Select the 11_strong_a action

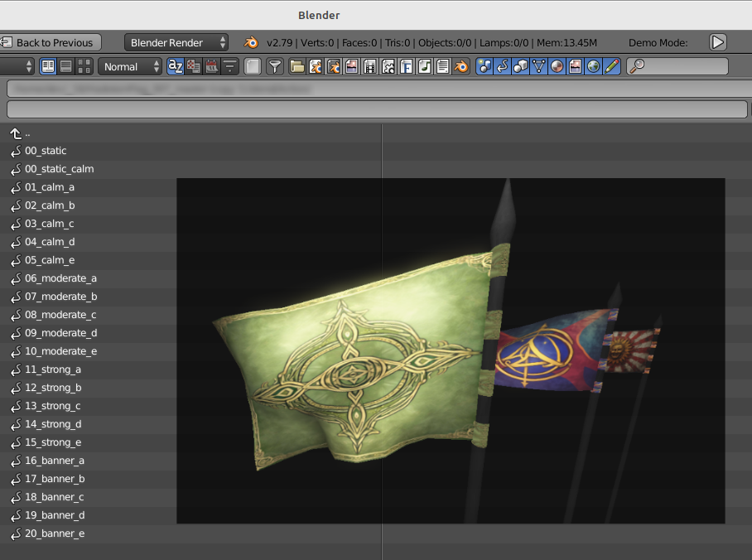point(53,369)
